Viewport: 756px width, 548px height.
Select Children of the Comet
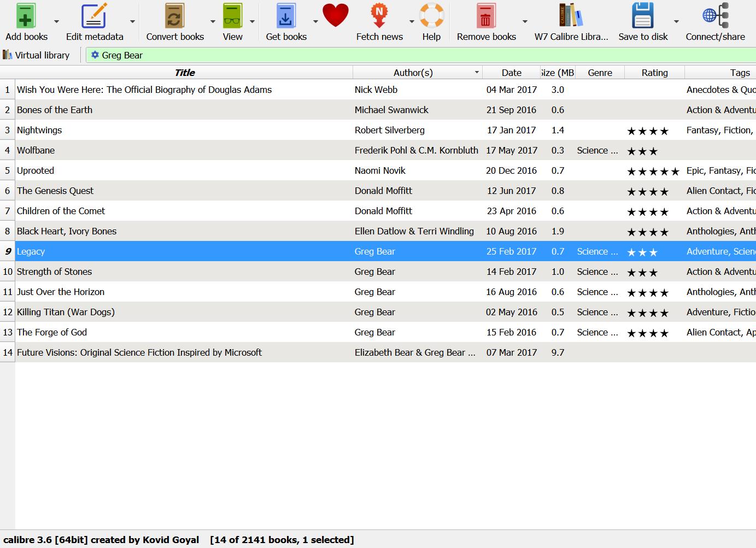[61, 211]
